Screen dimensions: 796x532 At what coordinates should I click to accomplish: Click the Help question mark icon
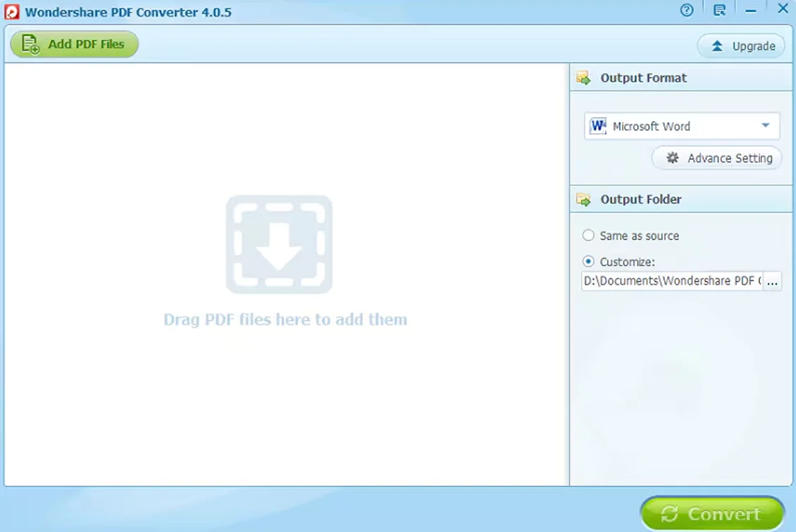pyautogui.click(x=686, y=10)
